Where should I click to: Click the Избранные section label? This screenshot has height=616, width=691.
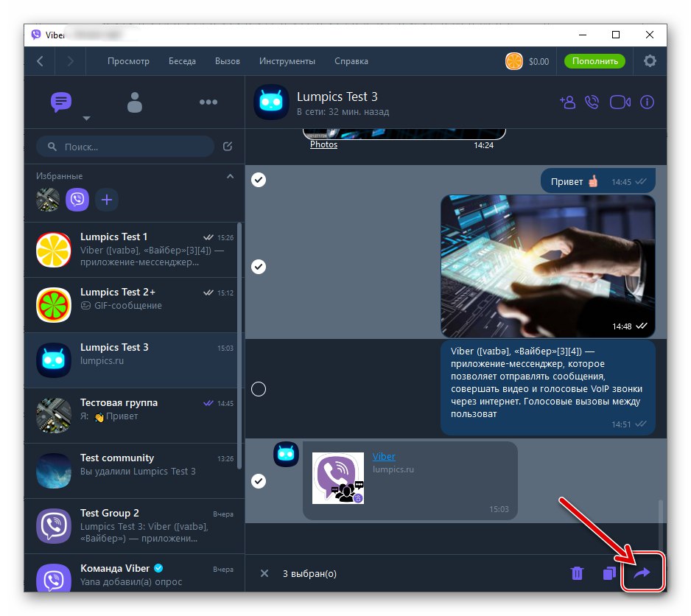tap(59, 176)
